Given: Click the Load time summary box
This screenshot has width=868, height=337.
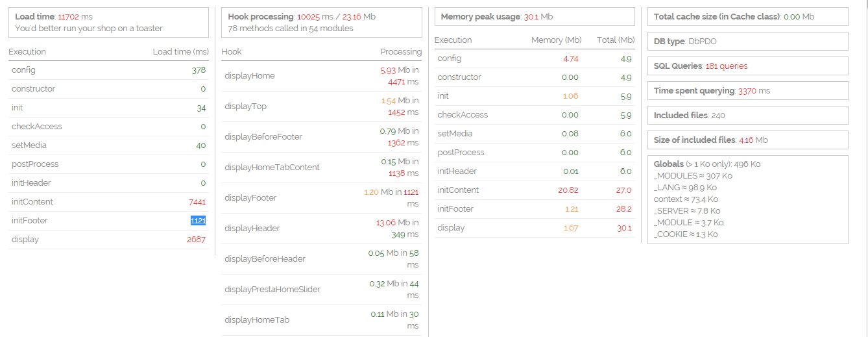Looking at the screenshot, I should (x=108, y=22).
